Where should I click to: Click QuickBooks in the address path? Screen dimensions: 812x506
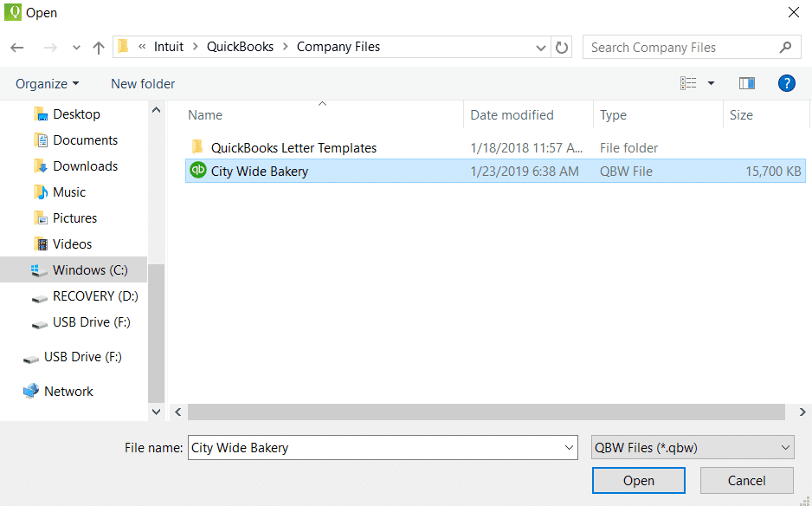pyautogui.click(x=241, y=47)
